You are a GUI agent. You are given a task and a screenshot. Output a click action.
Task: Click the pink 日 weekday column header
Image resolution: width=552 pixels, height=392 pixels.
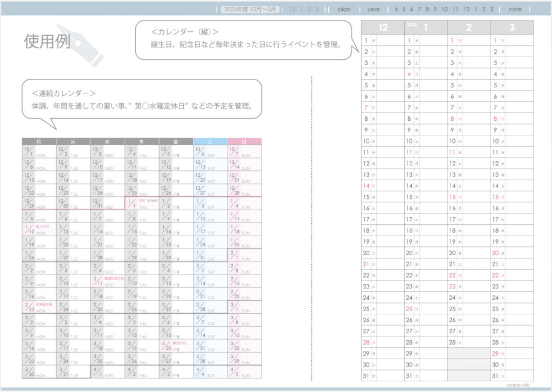[x=244, y=141]
